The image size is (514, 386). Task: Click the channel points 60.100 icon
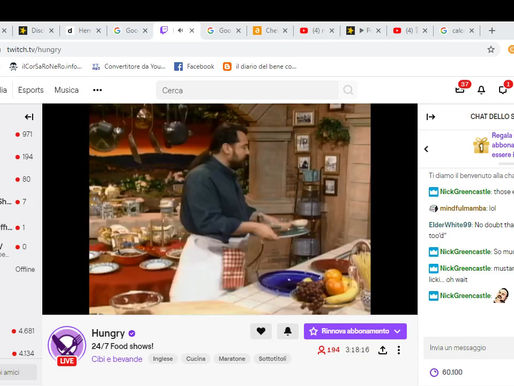pyautogui.click(x=434, y=372)
